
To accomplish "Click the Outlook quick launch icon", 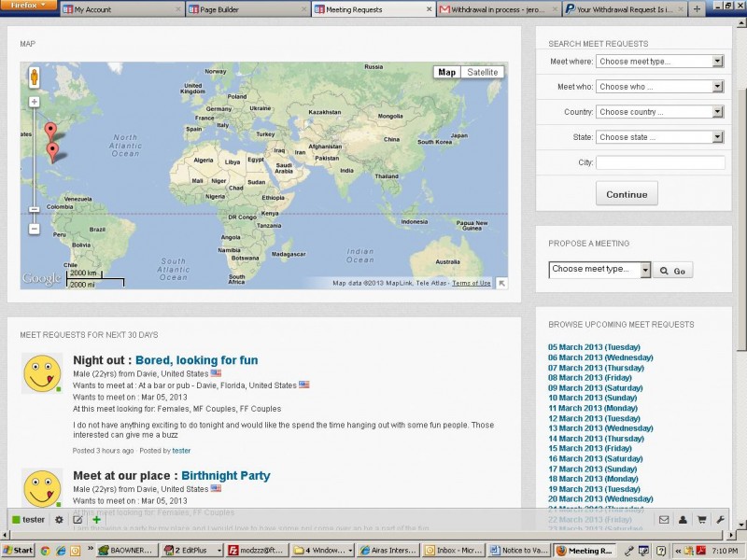I will point(76,551).
